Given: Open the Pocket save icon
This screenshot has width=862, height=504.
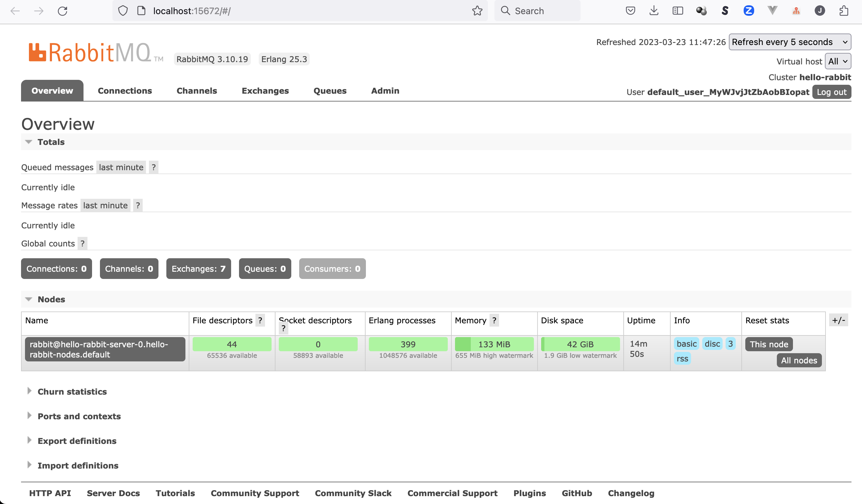Looking at the screenshot, I should [x=630, y=11].
